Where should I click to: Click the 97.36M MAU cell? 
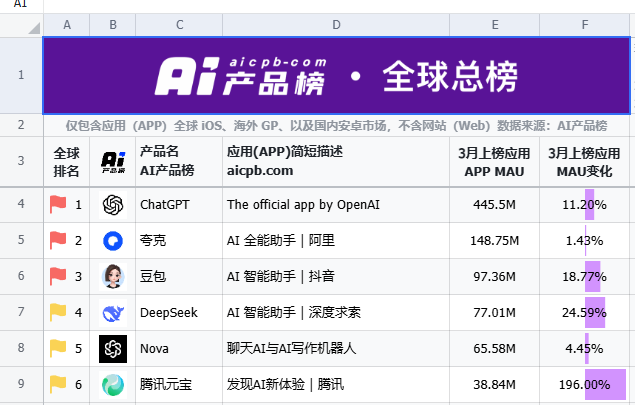tap(494, 277)
